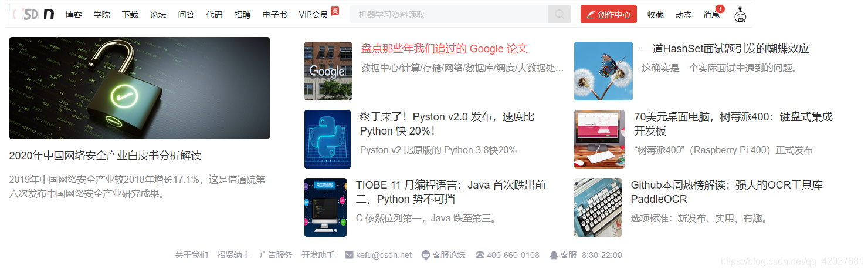
Task: Click the QQ penguin icon beside 客服
Action: [554, 255]
